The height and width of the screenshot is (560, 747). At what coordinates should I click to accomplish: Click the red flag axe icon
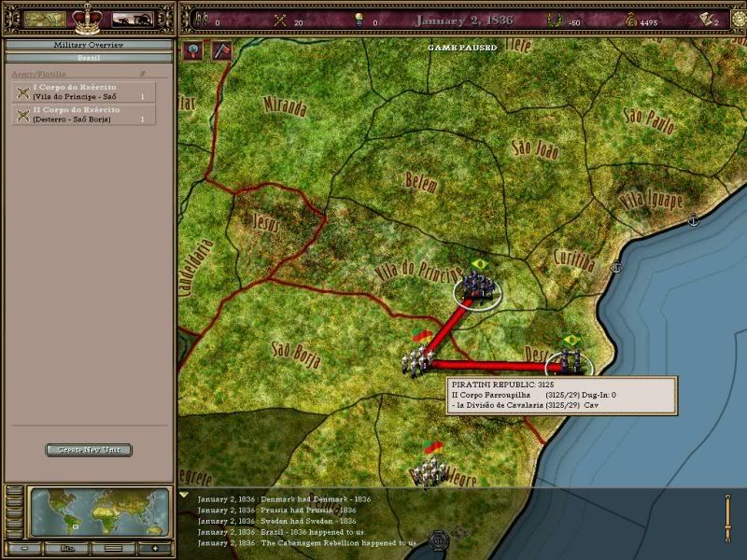(221, 51)
